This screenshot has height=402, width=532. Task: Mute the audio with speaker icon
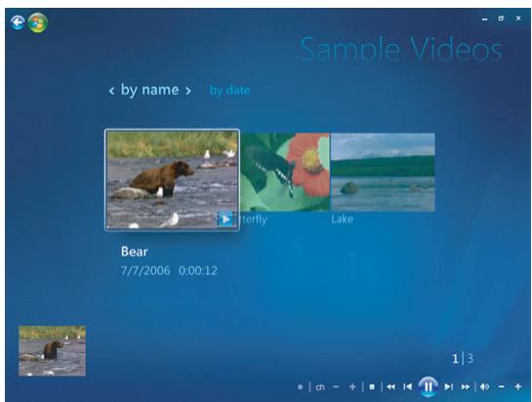[x=484, y=386]
